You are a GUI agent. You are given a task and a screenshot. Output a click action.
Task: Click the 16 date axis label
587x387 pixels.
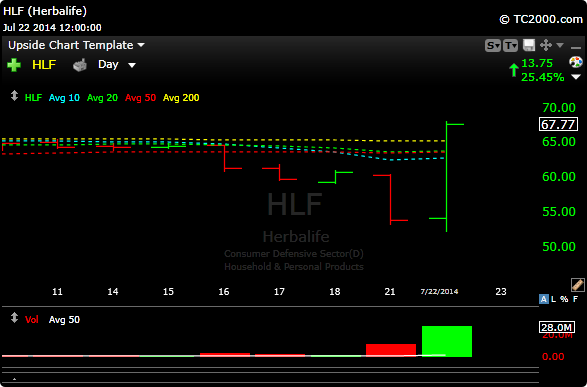(x=224, y=292)
